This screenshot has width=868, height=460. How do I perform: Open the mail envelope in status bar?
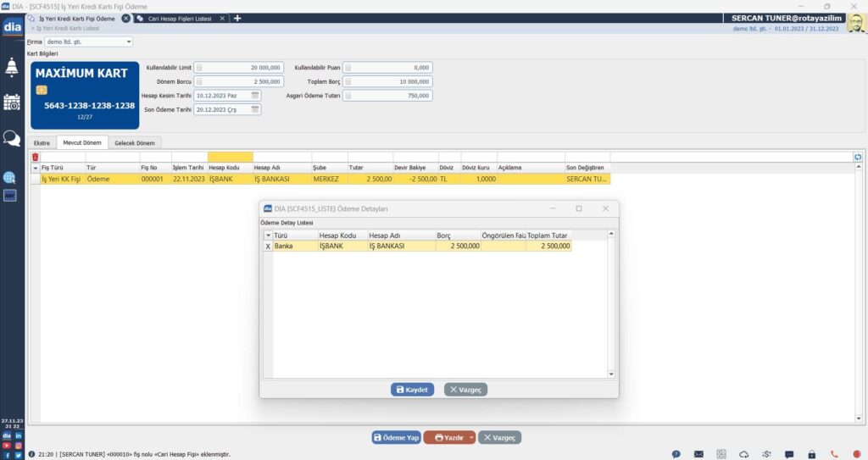pyautogui.click(x=698, y=454)
